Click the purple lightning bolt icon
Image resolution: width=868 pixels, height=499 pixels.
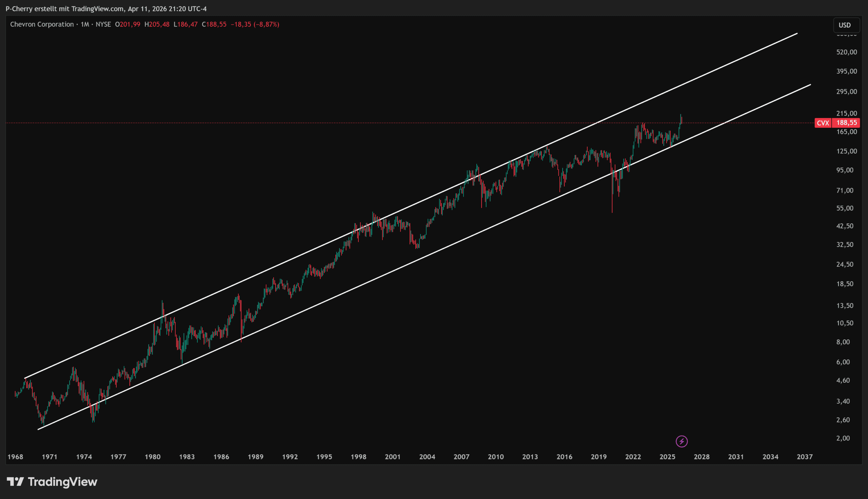(681, 441)
